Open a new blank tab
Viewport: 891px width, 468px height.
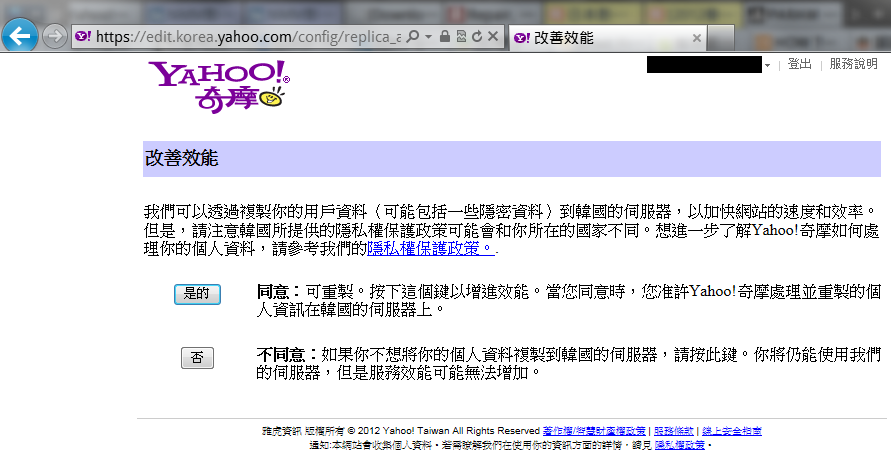[x=721, y=38]
